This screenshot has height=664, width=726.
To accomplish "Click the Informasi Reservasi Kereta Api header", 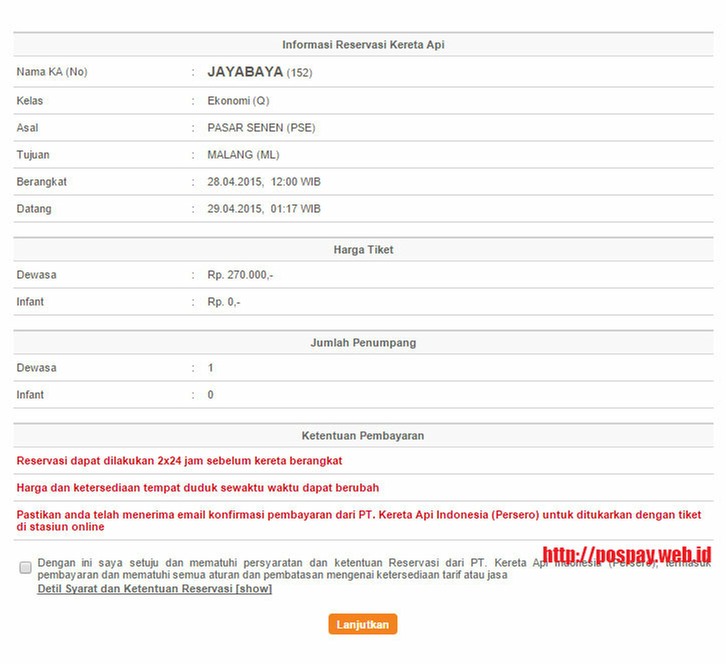I will [369, 45].
